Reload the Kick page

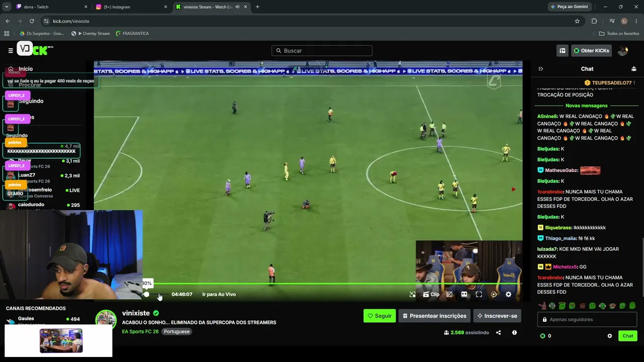(32, 21)
